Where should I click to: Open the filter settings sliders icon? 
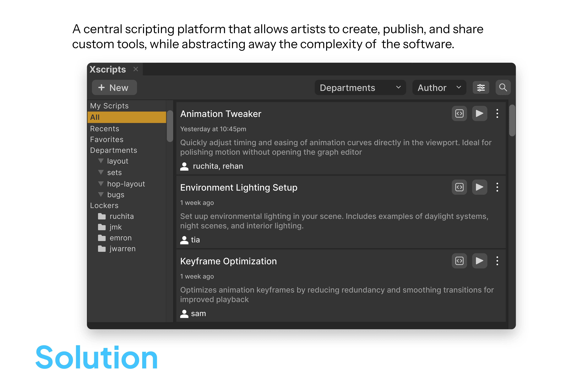pyautogui.click(x=481, y=88)
